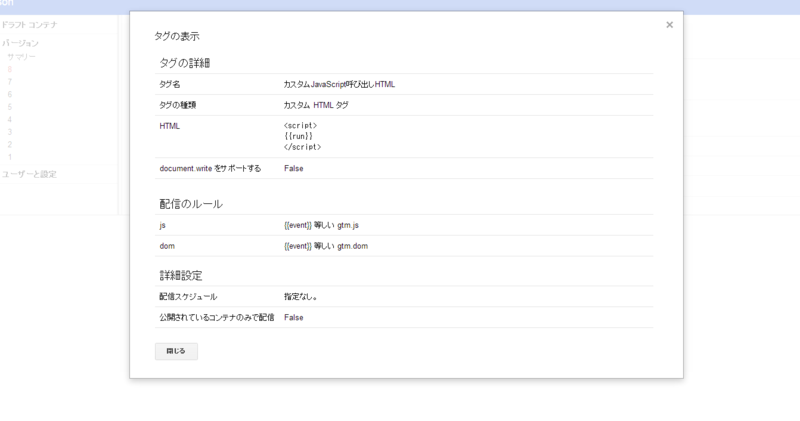Screen dimensions: 800x421
Task: Click the {{run}} code line
Action: 298,136
